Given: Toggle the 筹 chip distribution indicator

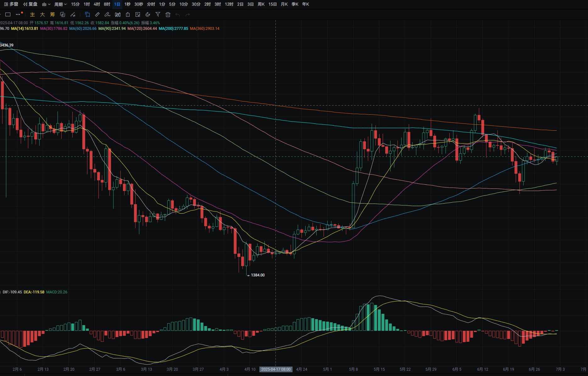Looking at the screenshot, I should [x=53, y=14].
